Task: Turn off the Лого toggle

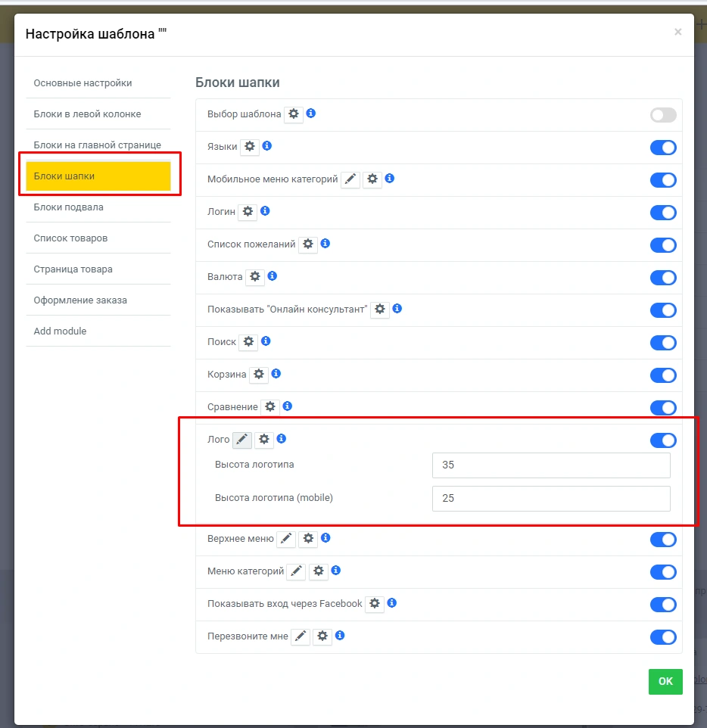Action: [663, 440]
